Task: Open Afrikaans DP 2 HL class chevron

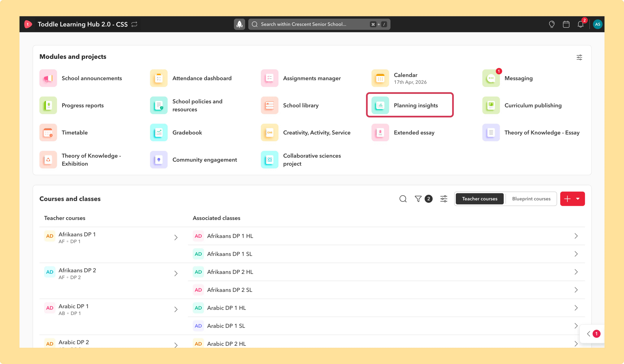Action: 576,272
